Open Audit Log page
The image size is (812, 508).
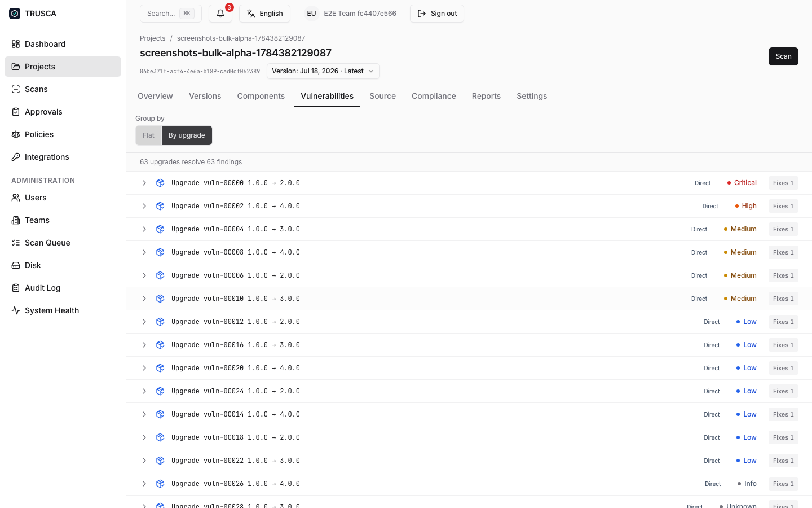point(63,288)
